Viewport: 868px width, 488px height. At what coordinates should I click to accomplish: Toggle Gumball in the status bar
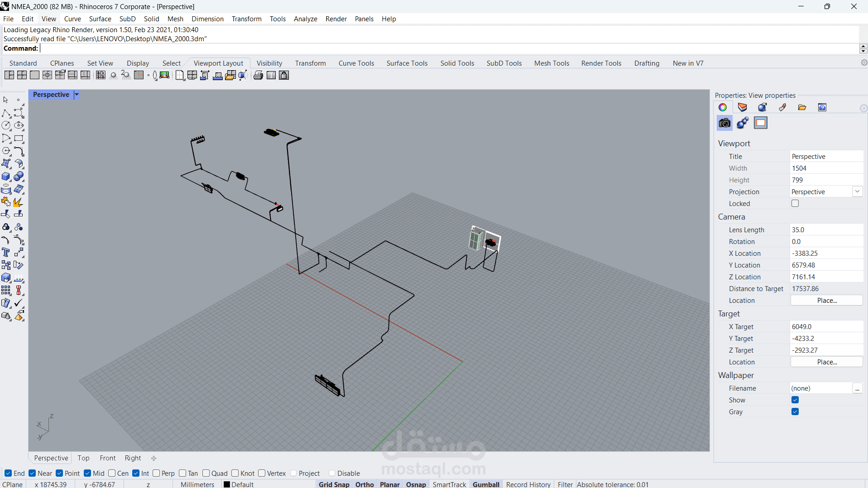[486, 484]
